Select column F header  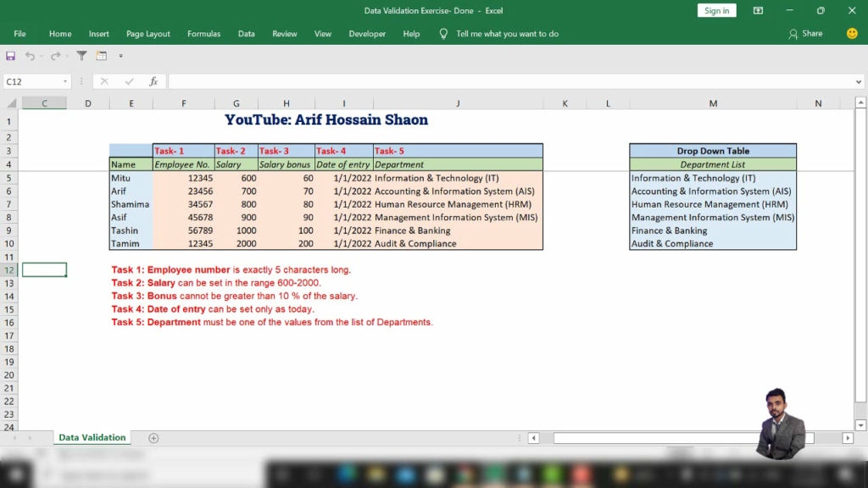click(x=184, y=103)
